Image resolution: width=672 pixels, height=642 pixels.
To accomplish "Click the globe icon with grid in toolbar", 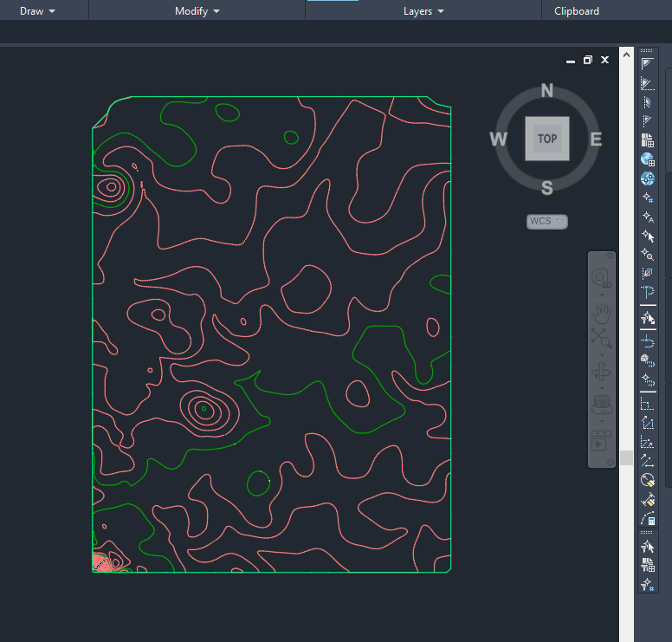I will pos(647,159).
